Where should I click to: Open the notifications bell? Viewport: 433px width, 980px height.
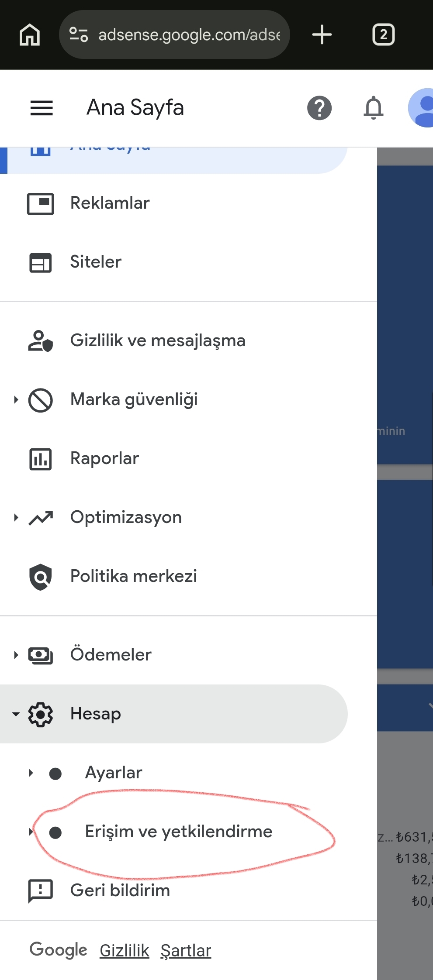click(374, 108)
